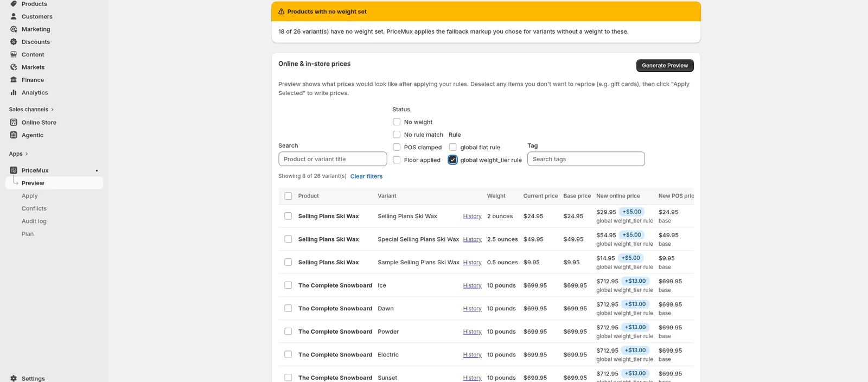868x382 pixels.
Task: Uncheck the global weight_tier rule filter
Action: point(453,160)
